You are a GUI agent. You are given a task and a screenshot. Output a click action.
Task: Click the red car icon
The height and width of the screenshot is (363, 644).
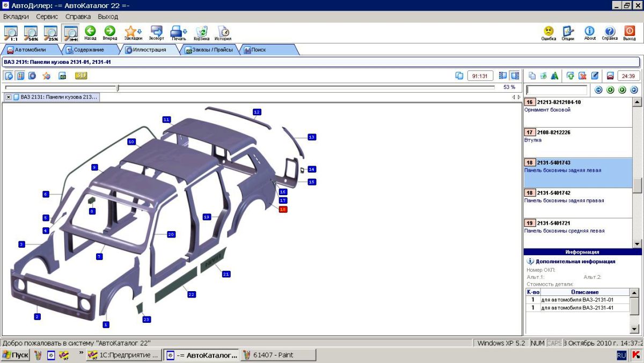click(x=610, y=76)
